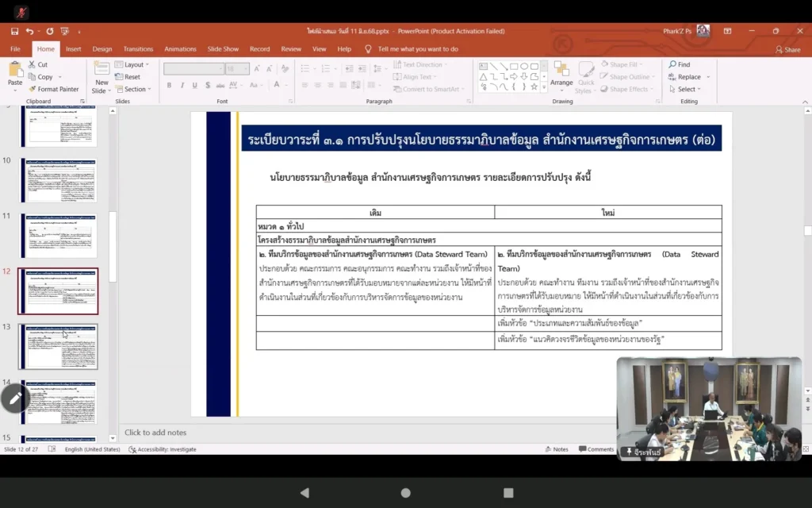Click English (United States) language indicator

92,449
